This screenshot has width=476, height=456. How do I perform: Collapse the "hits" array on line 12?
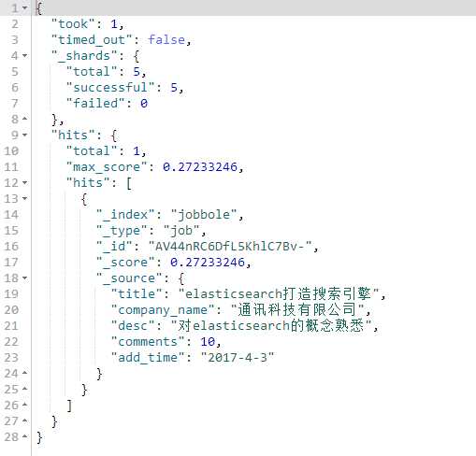tap(24, 183)
